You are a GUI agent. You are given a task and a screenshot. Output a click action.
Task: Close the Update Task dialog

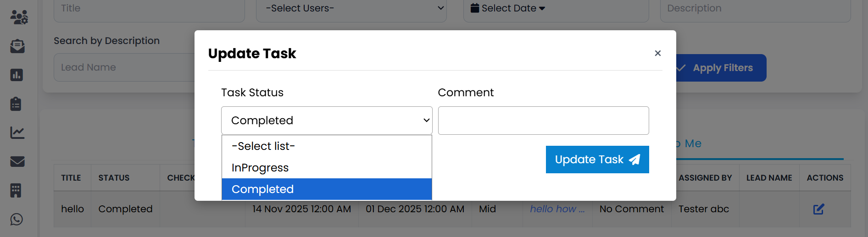657,53
